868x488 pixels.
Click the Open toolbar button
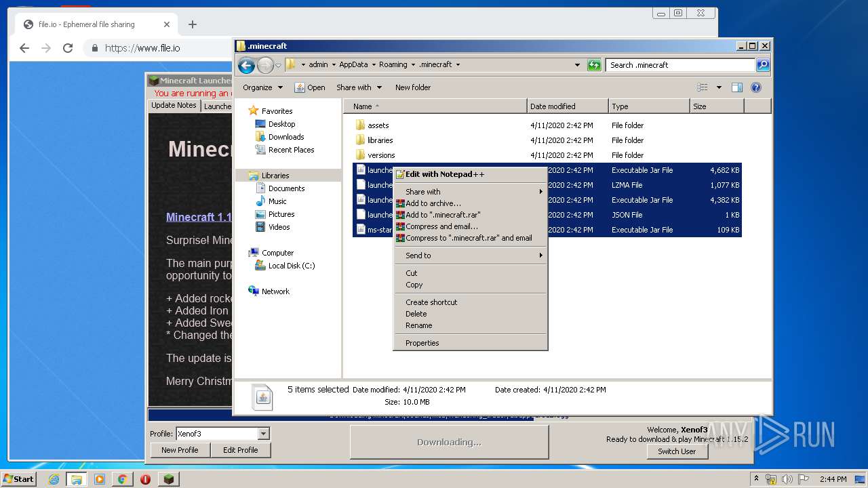point(310,87)
